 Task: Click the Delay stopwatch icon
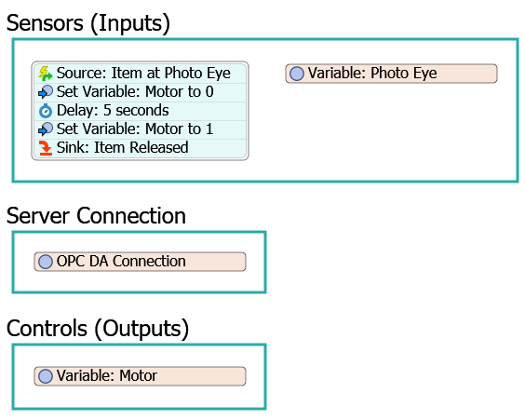click(46, 111)
